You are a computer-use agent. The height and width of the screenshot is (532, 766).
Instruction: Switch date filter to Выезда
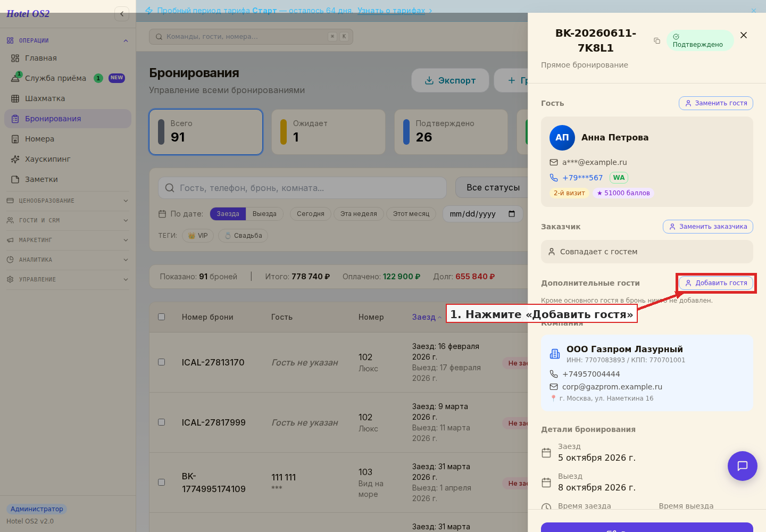pyautogui.click(x=264, y=214)
